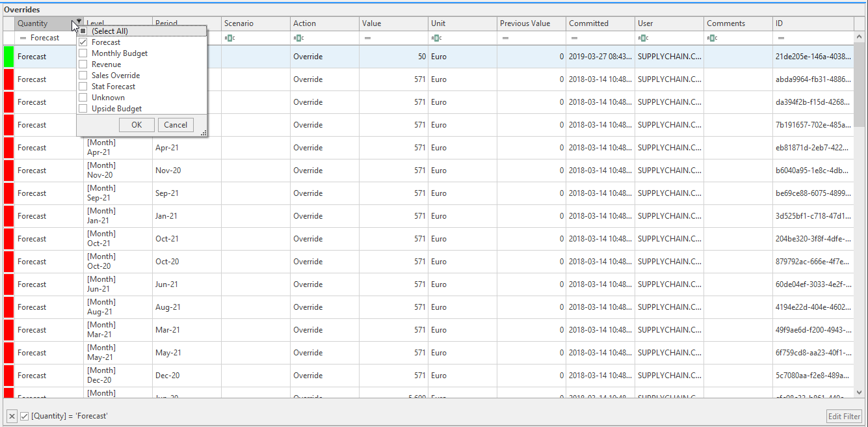This screenshot has width=868, height=427.
Task: Click the Action filter row condition icon
Action: tap(298, 38)
